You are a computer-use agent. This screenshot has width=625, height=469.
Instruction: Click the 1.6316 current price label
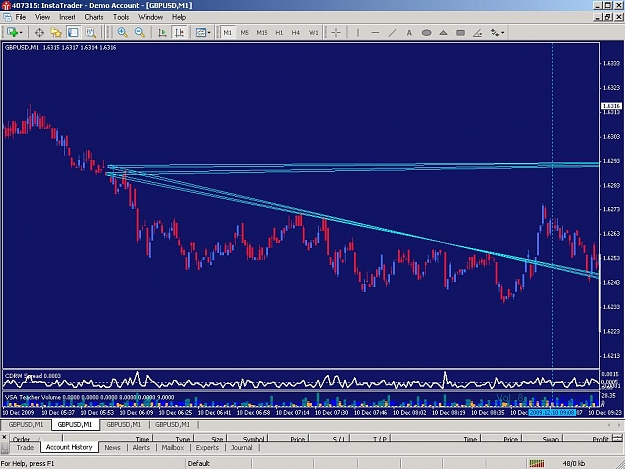pos(611,106)
